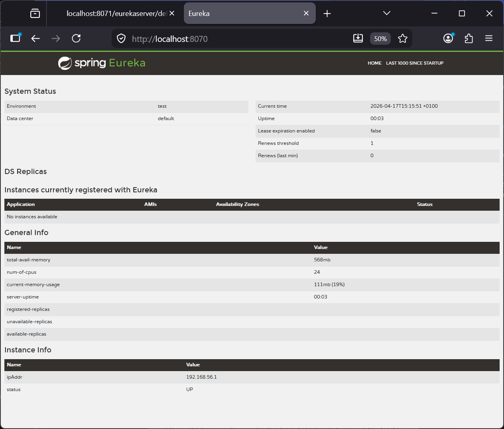
Task: Click the AMIs column header
Action: [151, 204]
